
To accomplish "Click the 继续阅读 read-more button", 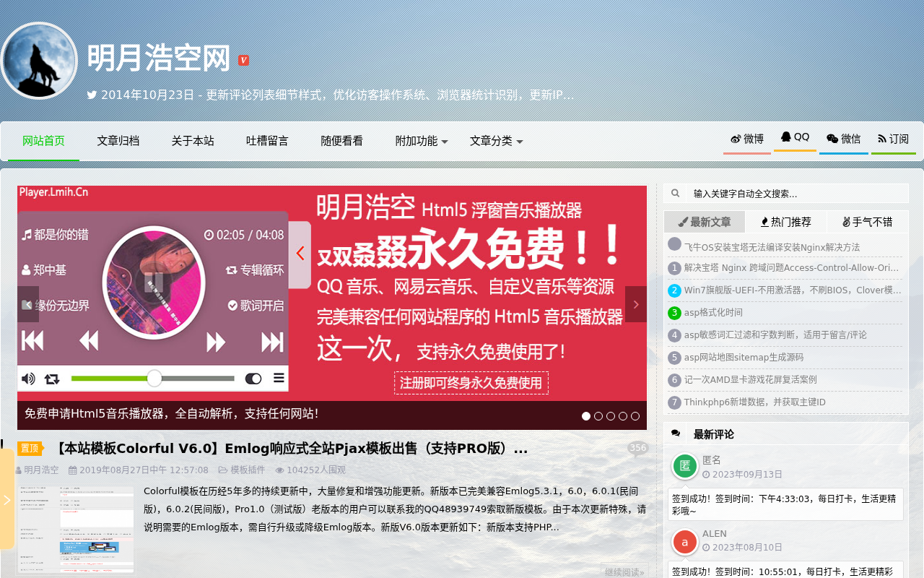I will click(x=624, y=572).
